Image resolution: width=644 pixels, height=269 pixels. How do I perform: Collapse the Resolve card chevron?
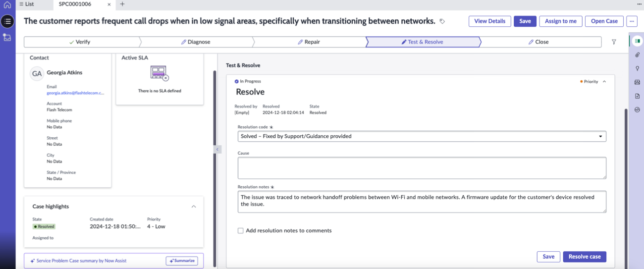tap(604, 82)
